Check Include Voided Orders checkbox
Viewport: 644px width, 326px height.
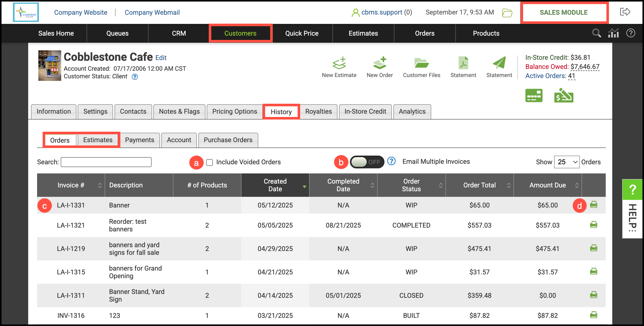210,162
